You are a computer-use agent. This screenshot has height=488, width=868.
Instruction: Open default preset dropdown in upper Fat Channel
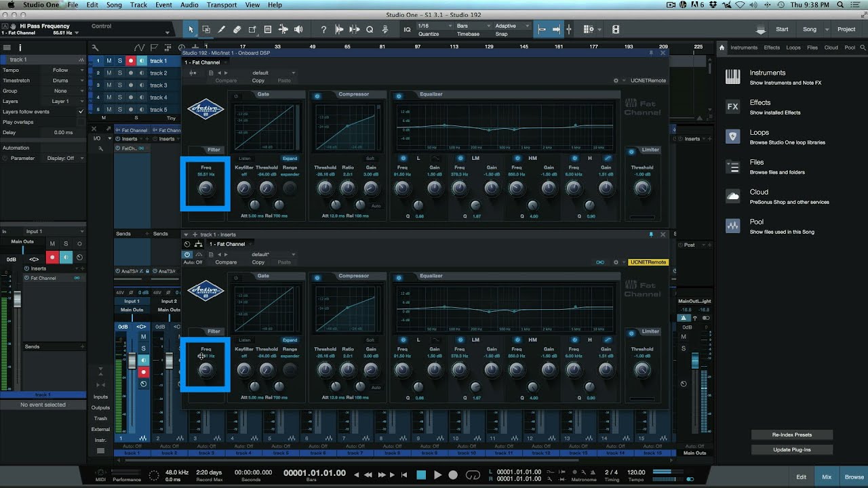point(274,73)
